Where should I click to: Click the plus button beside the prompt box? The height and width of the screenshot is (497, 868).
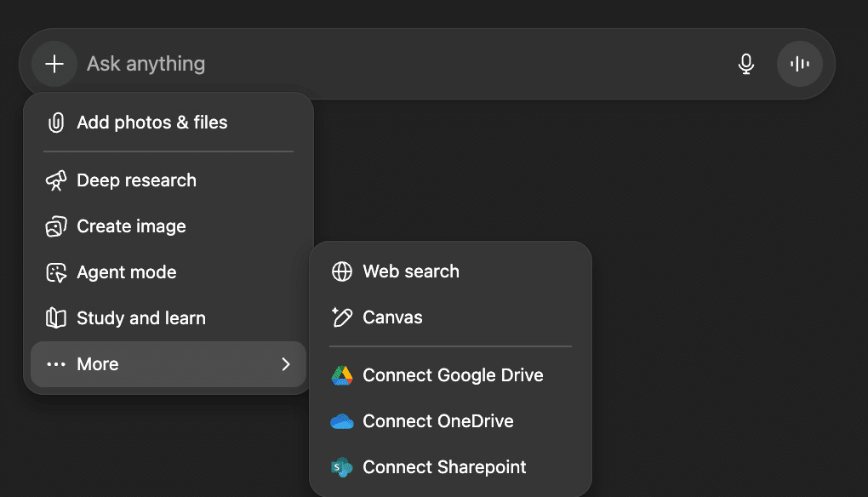pyautogui.click(x=54, y=64)
